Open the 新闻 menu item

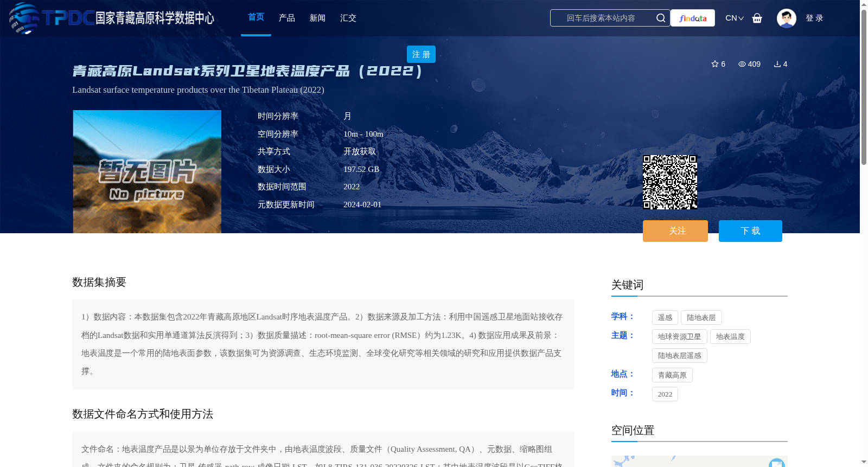[317, 18]
